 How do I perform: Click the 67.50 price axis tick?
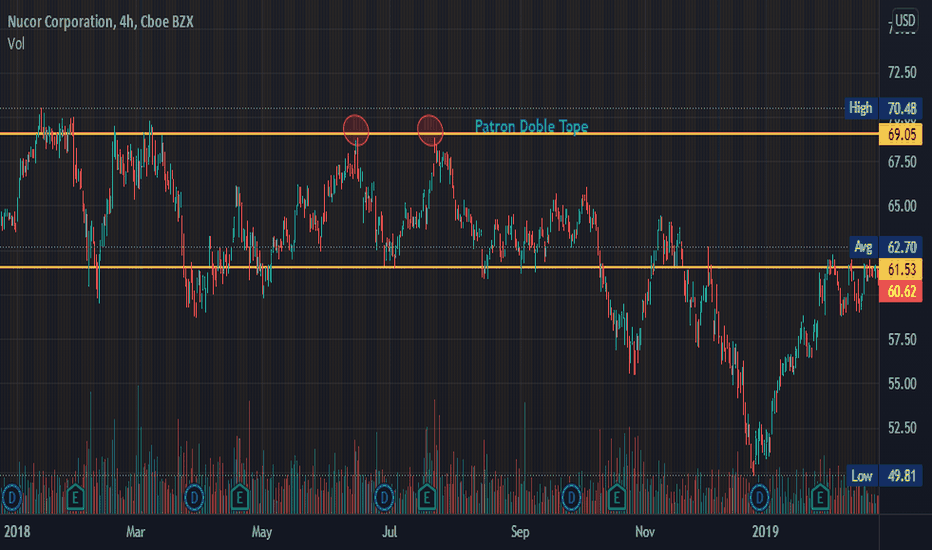tap(902, 162)
